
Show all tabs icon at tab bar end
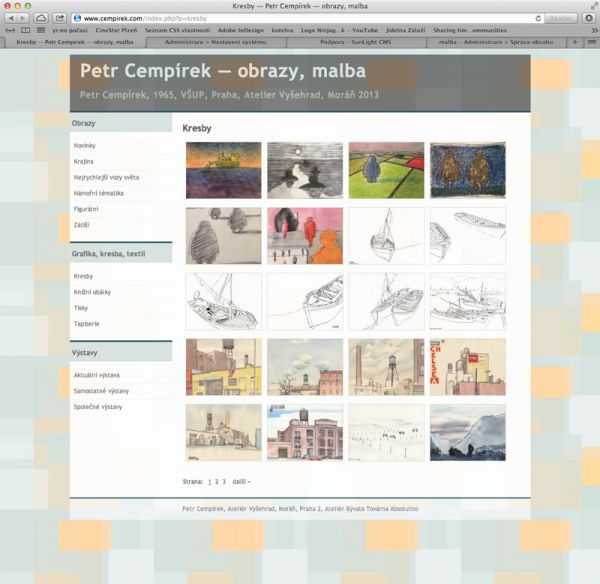click(x=592, y=42)
